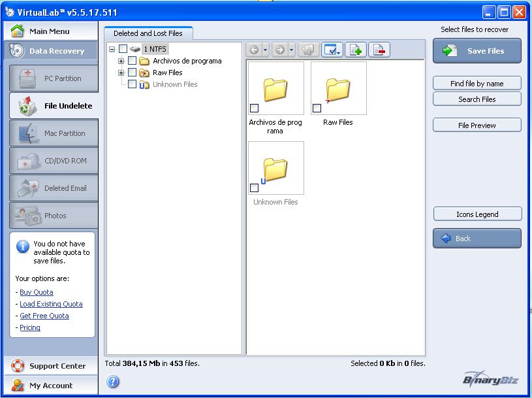Open the back history dropdown arrow

tap(265, 50)
